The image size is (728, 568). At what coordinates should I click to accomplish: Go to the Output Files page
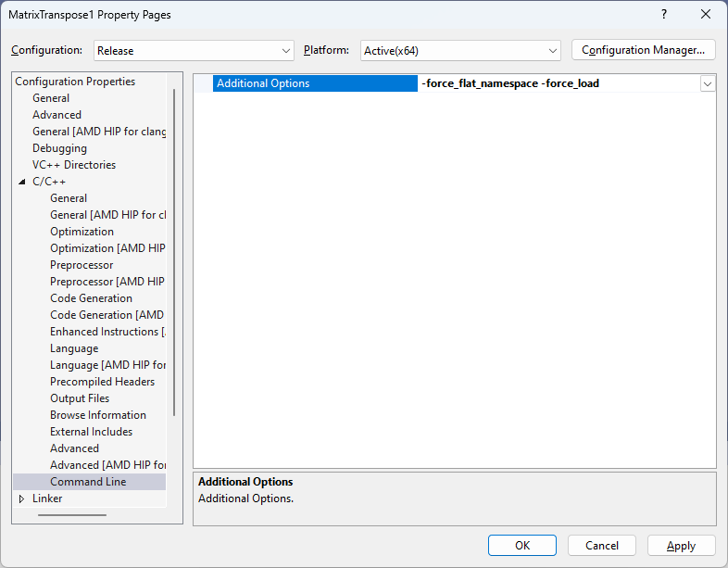pyautogui.click(x=80, y=398)
